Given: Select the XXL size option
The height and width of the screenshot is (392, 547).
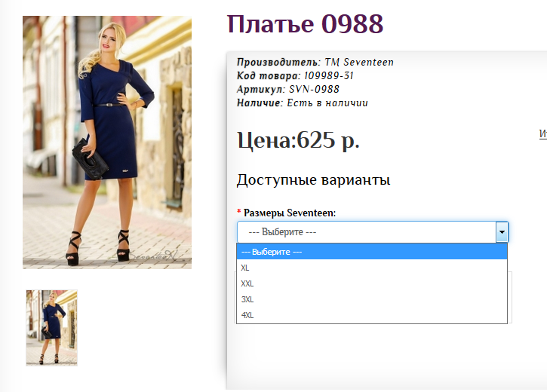Looking at the screenshot, I should (x=372, y=283).
